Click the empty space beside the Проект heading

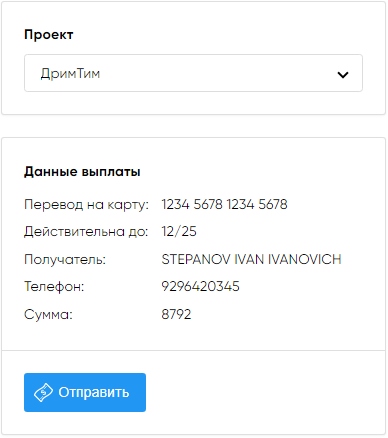(x=217, y=34)
